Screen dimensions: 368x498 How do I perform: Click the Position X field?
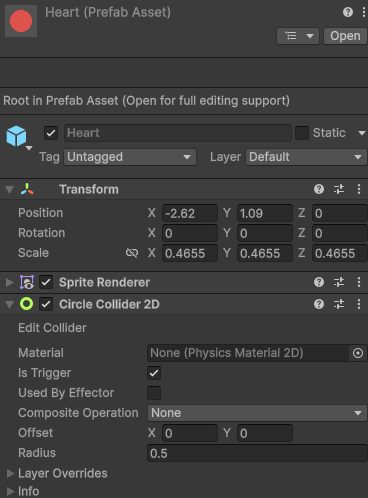click(x=190, y=213)
